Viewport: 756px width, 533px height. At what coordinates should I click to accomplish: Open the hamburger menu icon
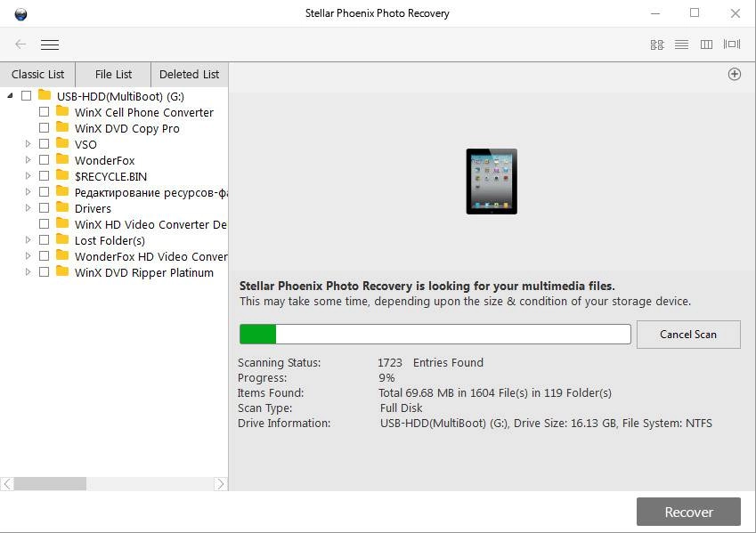[50, 44]
